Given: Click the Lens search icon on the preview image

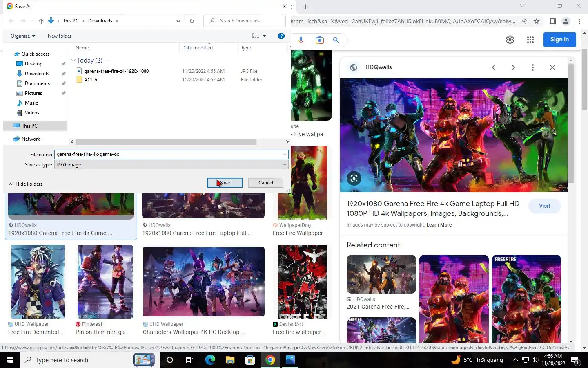Looking at the screenshot, I should click(x=354, y=178).
